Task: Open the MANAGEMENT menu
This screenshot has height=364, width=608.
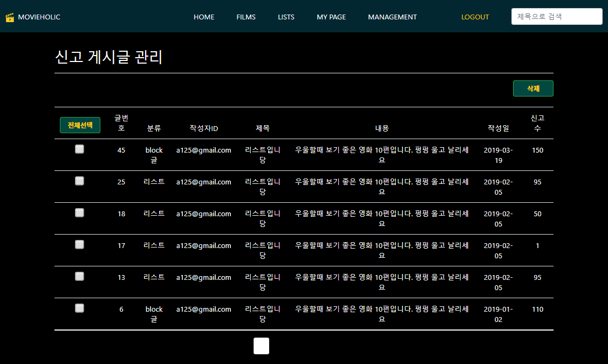Action: click(392, 17)
